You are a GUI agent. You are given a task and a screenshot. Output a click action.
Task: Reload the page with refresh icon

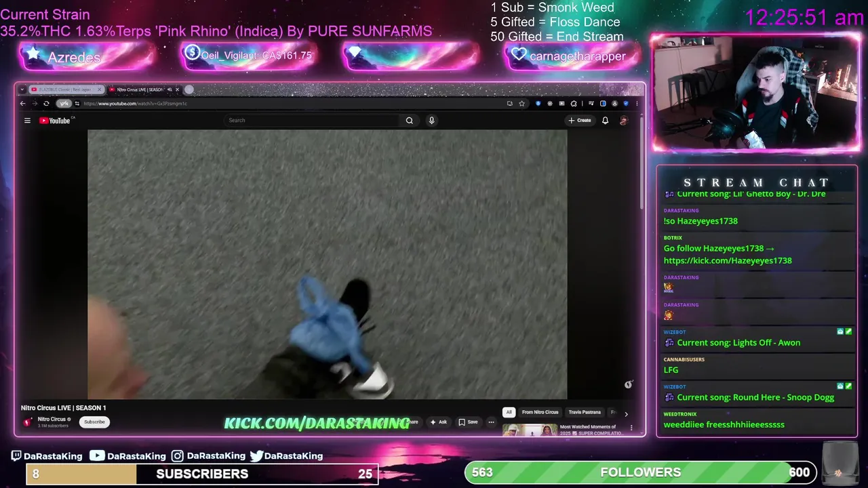pyautogui.click(x=46, y=104)
